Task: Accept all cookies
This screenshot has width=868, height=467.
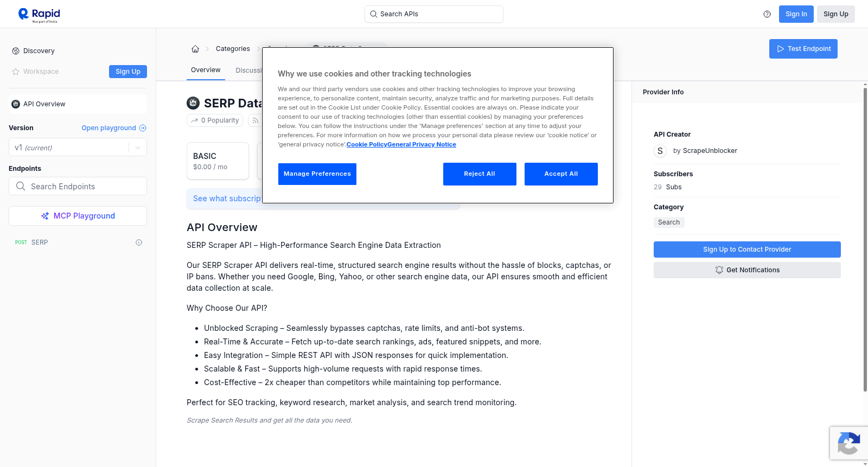Action: pyautogui.click(x=561, y=174)
